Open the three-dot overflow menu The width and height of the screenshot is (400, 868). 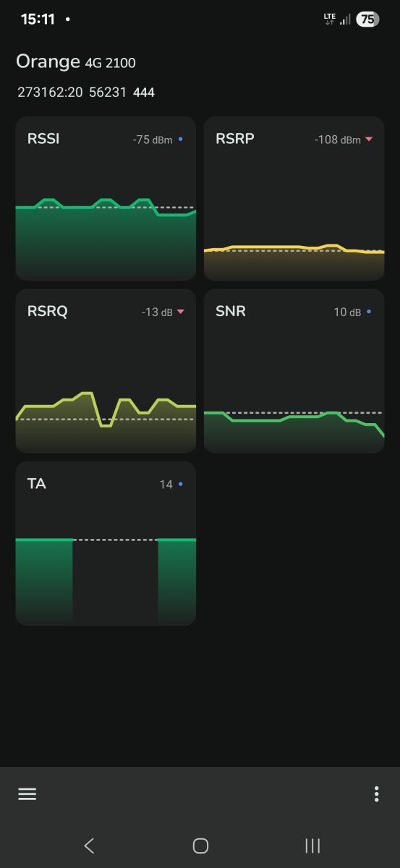376,793
